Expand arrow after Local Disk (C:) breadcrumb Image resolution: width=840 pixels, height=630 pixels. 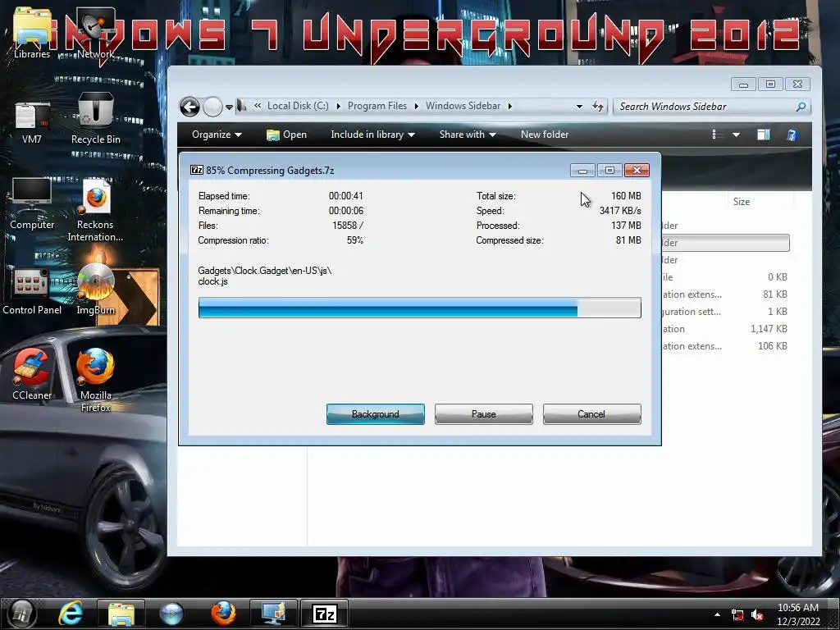339,106
